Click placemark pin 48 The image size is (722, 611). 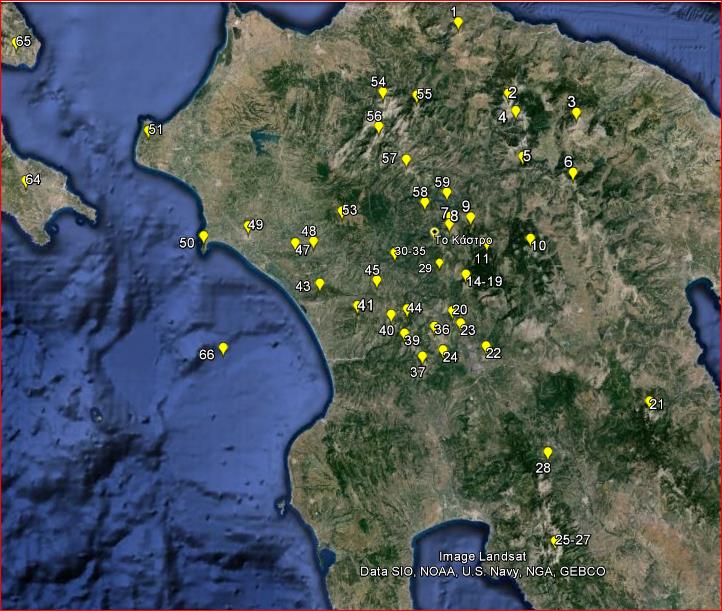point(314,242)
